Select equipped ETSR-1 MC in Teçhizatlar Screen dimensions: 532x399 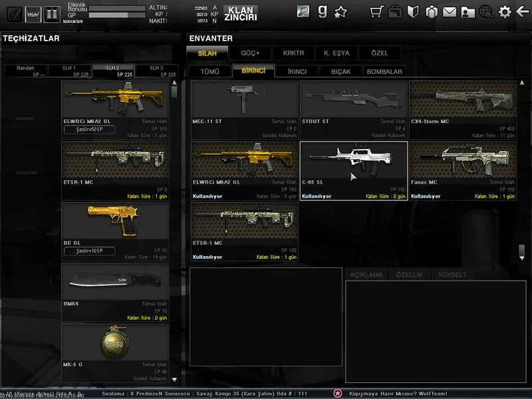tap(115, 171)
